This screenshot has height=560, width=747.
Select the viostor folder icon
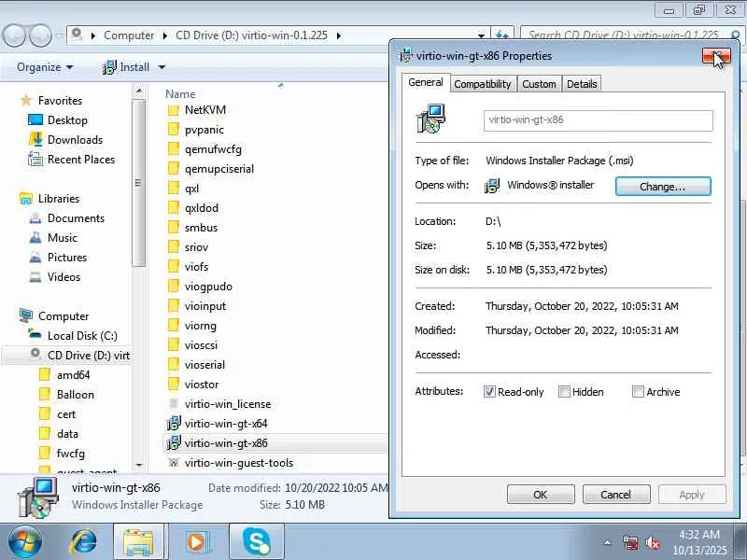174,384
